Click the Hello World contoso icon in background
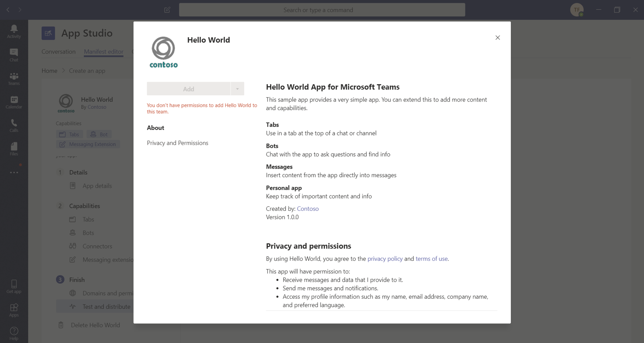Viewport: 644px width, 343px height. (66, 103)
